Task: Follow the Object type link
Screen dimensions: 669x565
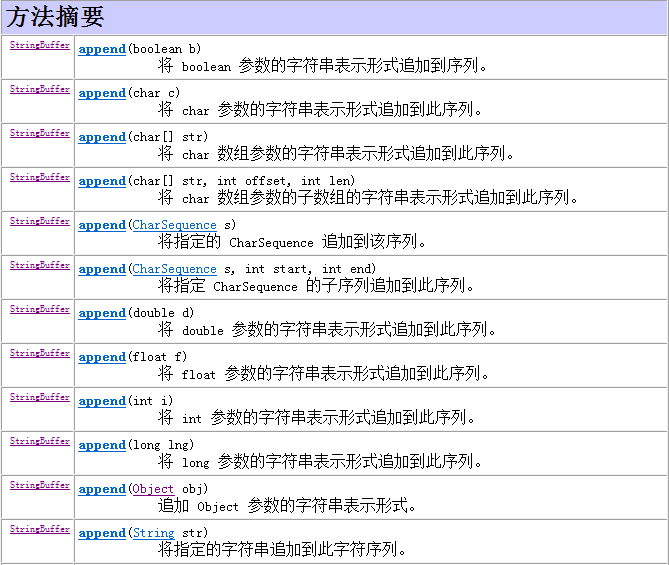Action: [153, 489]
